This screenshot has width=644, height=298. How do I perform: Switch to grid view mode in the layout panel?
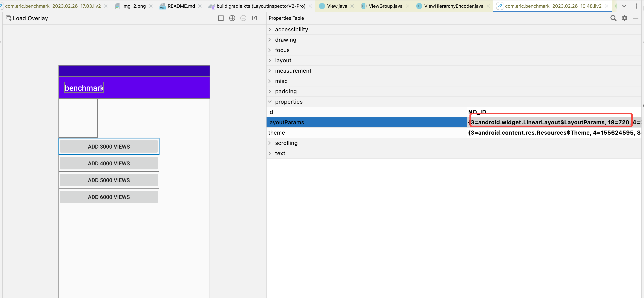[x=221, y=18]
